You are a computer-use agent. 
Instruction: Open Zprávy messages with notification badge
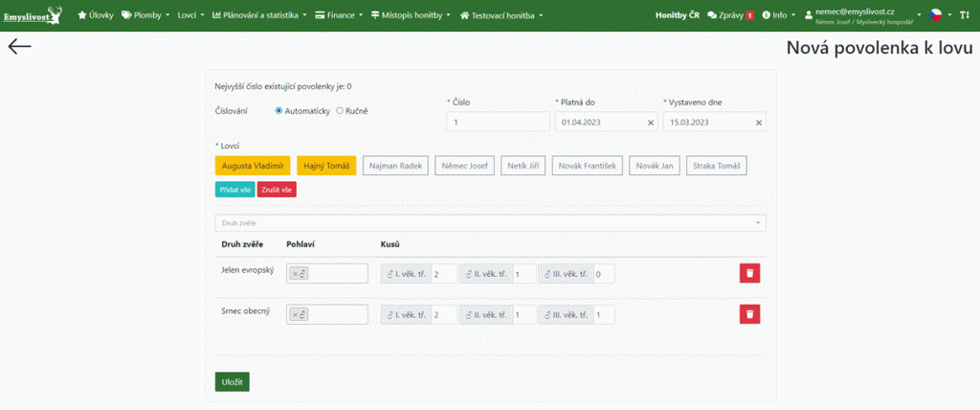point(730,15)
